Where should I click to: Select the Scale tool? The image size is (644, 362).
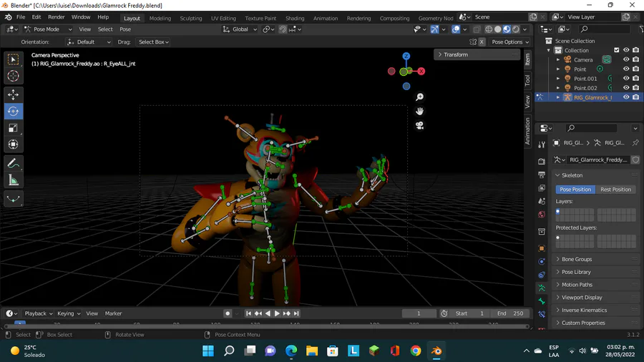pyautogui.click(x=13, y=128)
